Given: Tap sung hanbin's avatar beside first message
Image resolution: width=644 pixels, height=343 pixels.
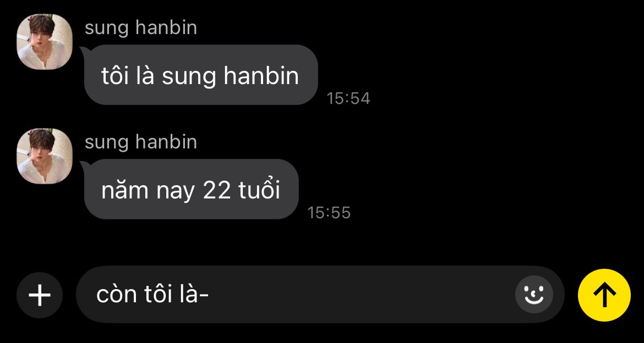Looking at the screenshot, I should 45,42.
